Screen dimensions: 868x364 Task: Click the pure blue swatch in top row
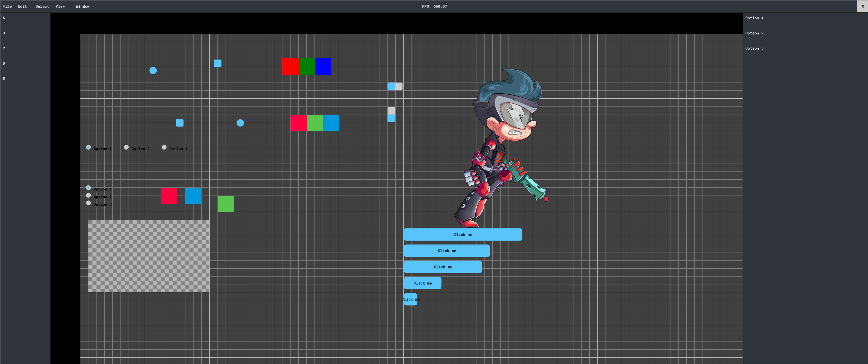[323, 67]
